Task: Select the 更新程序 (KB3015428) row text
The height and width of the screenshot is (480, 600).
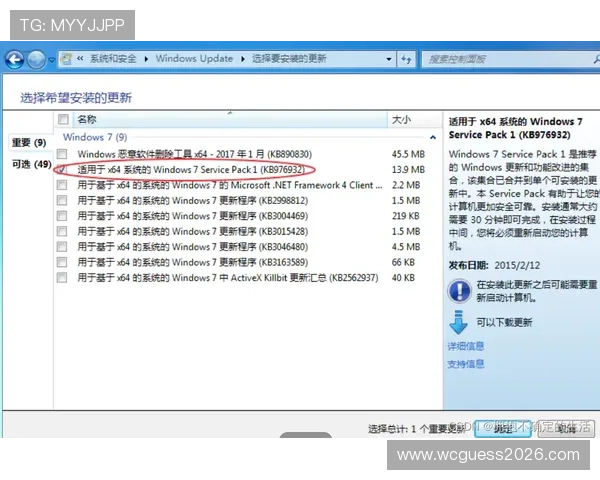Action: (192, 231)
